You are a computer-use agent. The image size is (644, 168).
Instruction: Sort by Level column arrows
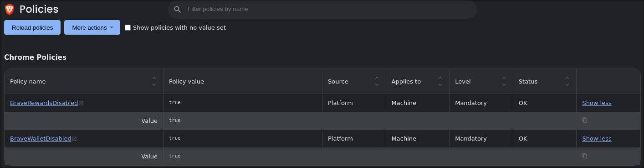pos(504,81)
